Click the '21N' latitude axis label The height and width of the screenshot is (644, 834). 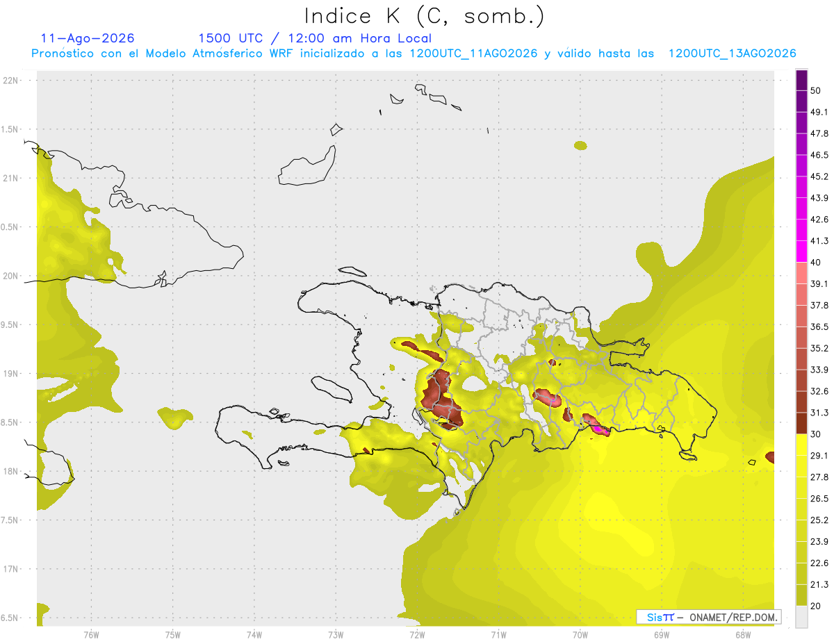[x=10, y=178]
